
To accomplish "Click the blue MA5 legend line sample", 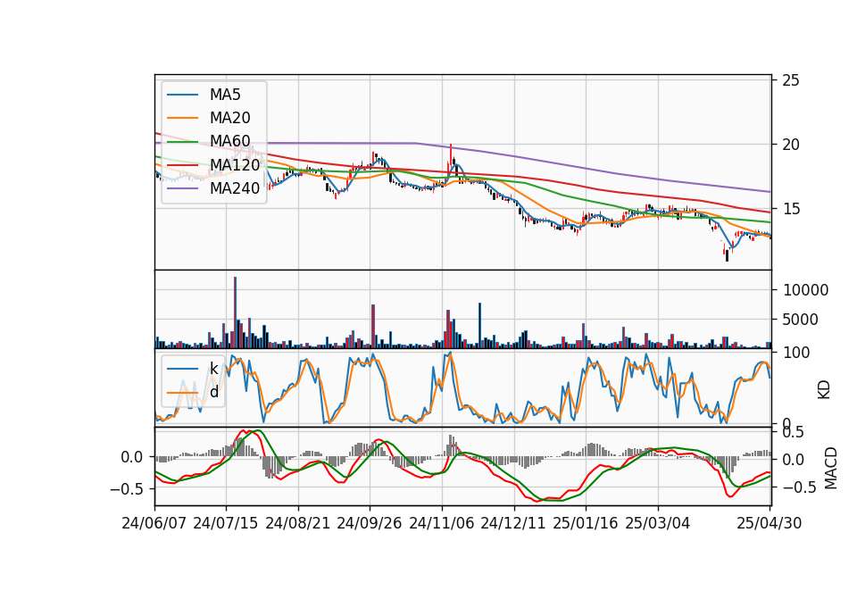I will coord(182,95).
